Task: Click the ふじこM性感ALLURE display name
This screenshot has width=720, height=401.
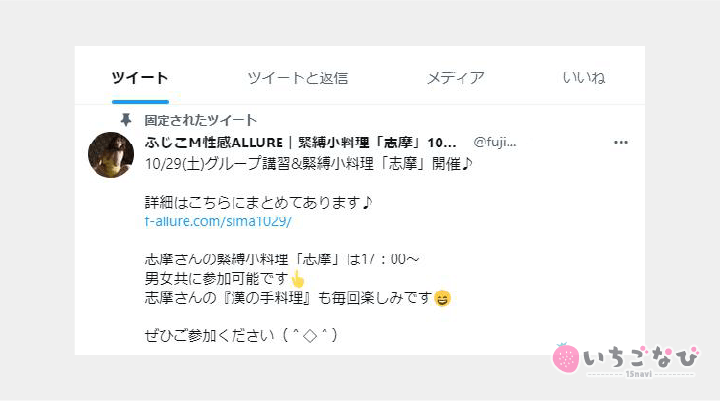Action: coord(214,142)
